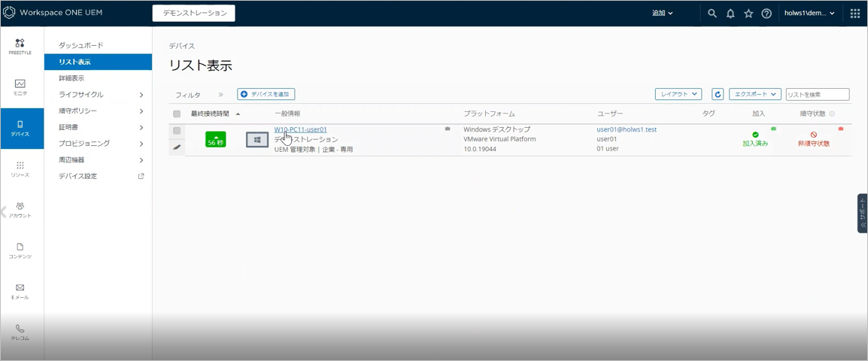Click the プラットフォーム column header
Screen dimensions: 868x361
490,114
